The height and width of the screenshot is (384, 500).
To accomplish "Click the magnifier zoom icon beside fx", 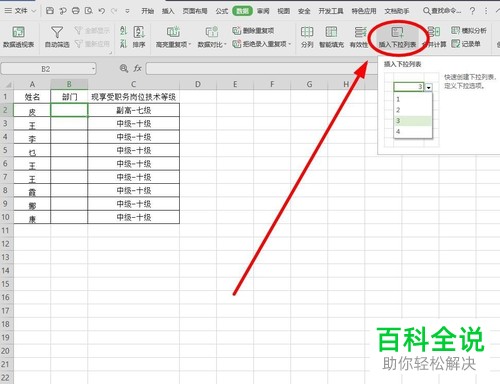I will (x=124, y=69).
